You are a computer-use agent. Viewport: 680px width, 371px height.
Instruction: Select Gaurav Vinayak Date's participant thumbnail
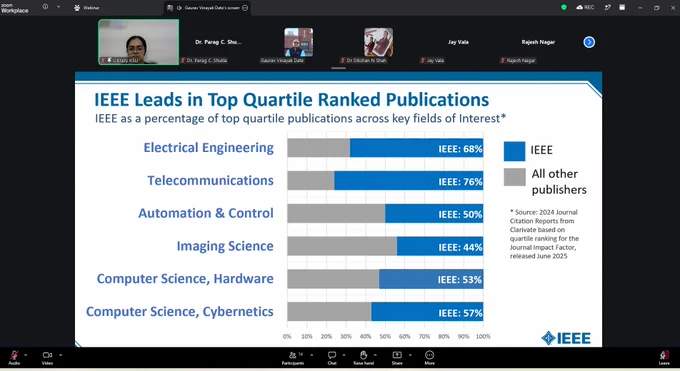(x=298, y=42)
